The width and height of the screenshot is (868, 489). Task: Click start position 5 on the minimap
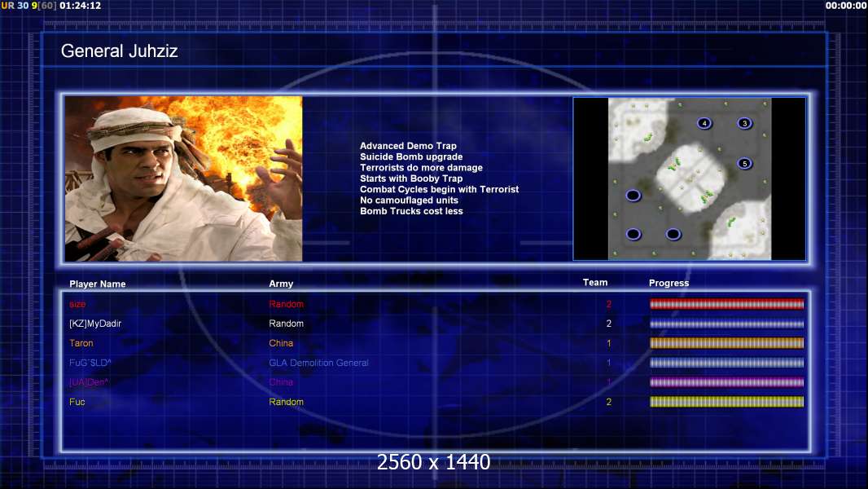(744, 163)
